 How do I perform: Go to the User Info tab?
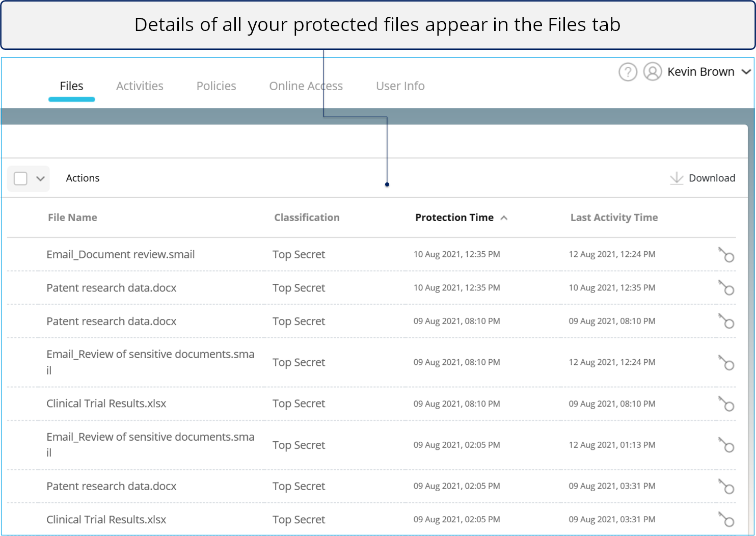coord(400,86)
